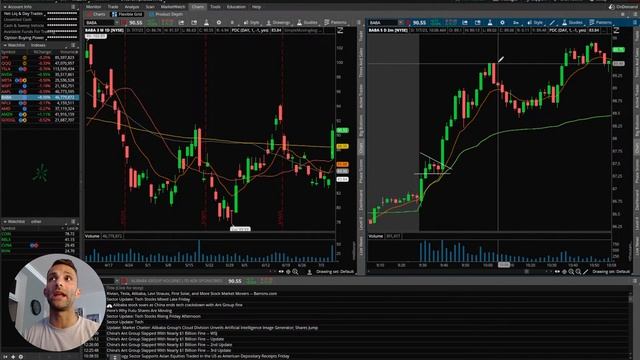Select the COIN row in second watchlist
This screenshot has width=640, height=360.
point(40,234)
